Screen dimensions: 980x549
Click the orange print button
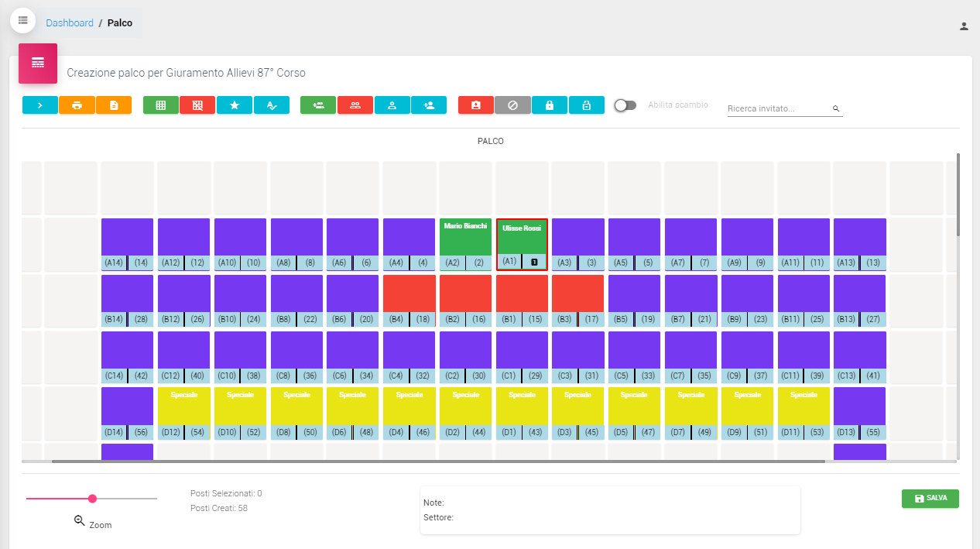click(77, 105)
